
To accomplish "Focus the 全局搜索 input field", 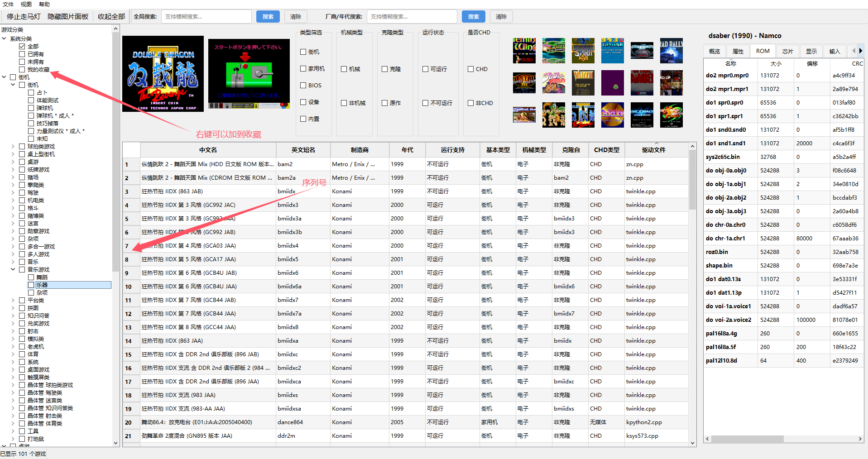I will click(206, 17).
